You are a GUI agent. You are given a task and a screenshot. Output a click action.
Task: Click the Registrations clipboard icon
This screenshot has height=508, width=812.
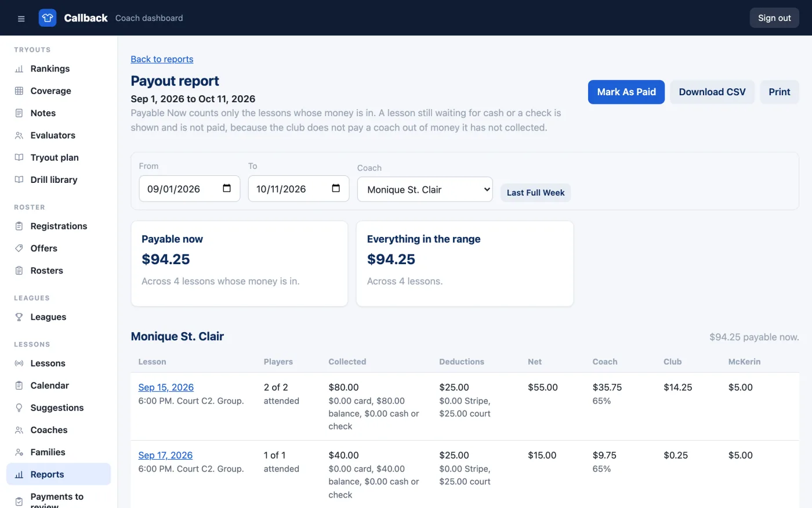pos(19,226)
